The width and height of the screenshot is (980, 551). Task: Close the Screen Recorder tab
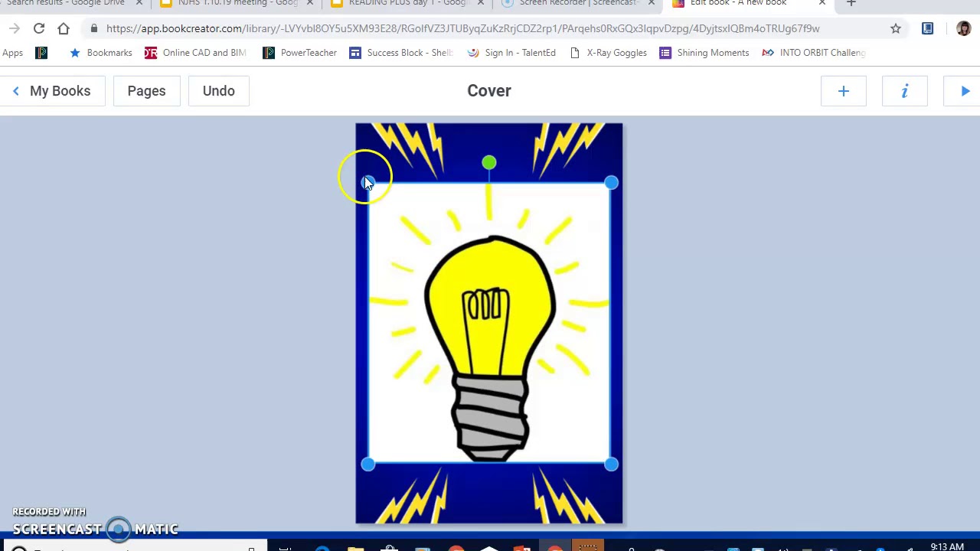(x=651, y=4)
